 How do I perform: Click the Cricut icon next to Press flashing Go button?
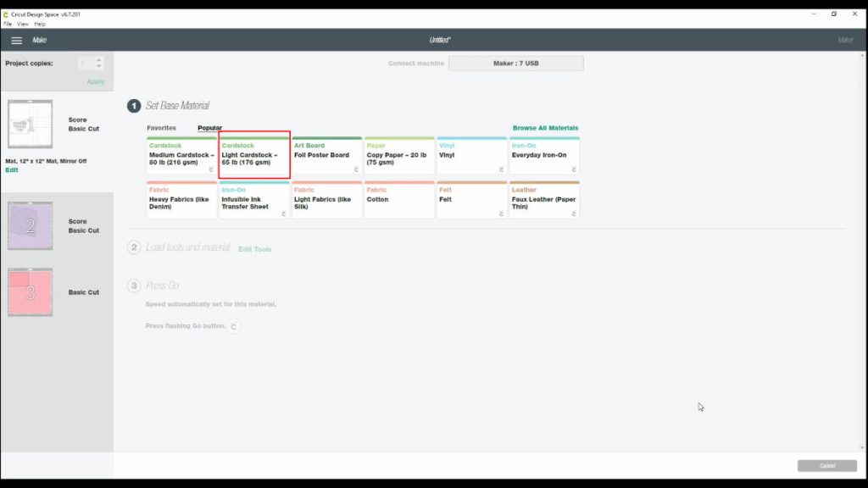234,326
